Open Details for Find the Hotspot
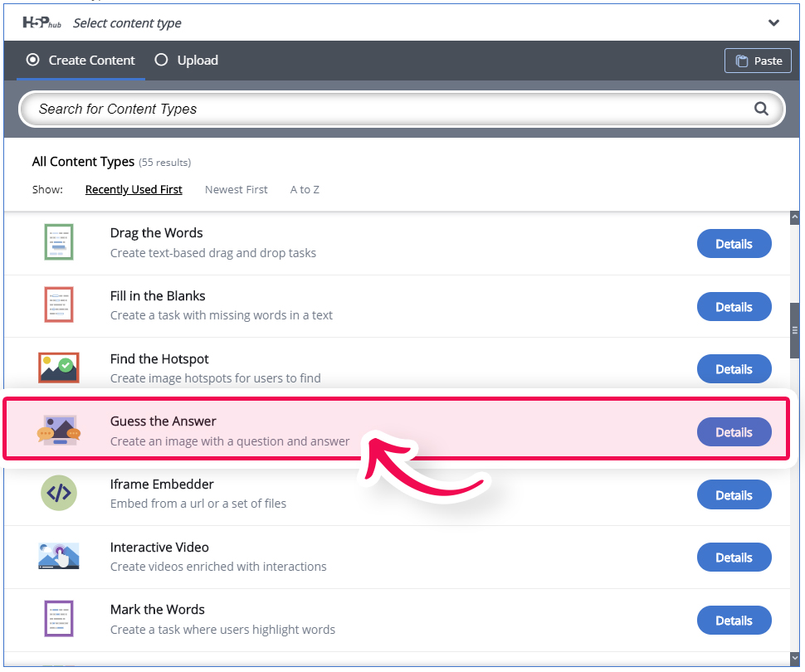This screenshot has width=805, height=672. tap(734, 369)
